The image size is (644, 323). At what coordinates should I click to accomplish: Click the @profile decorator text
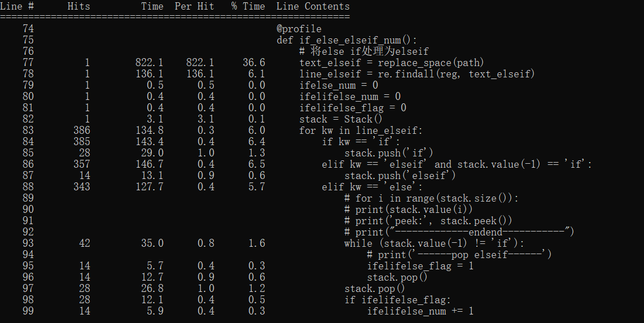click(299, 29)
